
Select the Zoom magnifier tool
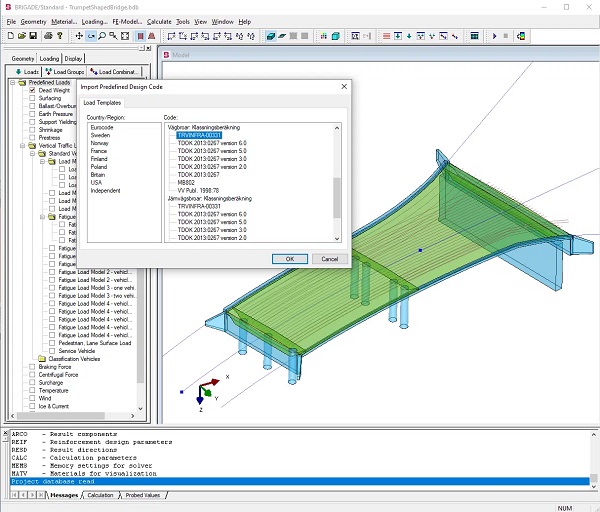click(x=103, y=36)
